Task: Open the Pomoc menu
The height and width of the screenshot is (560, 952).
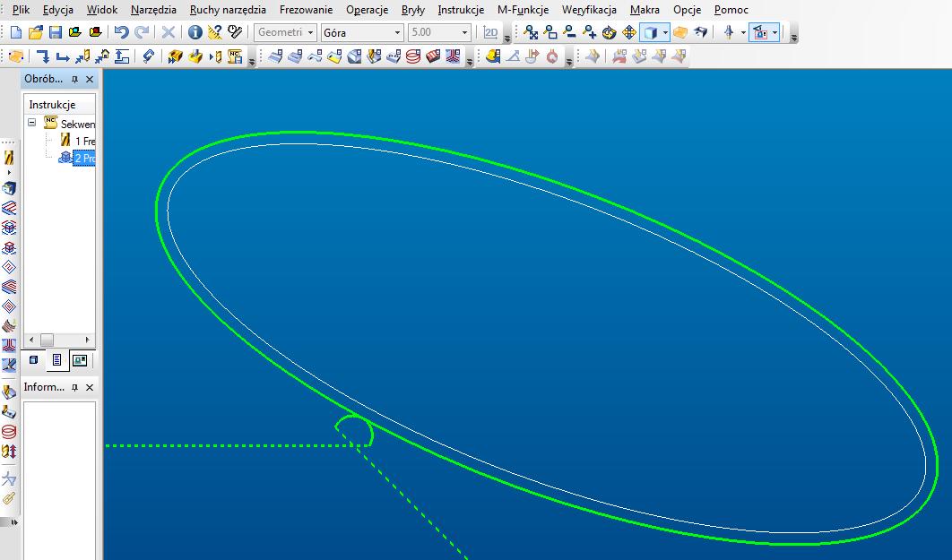Action: [731, 10]
